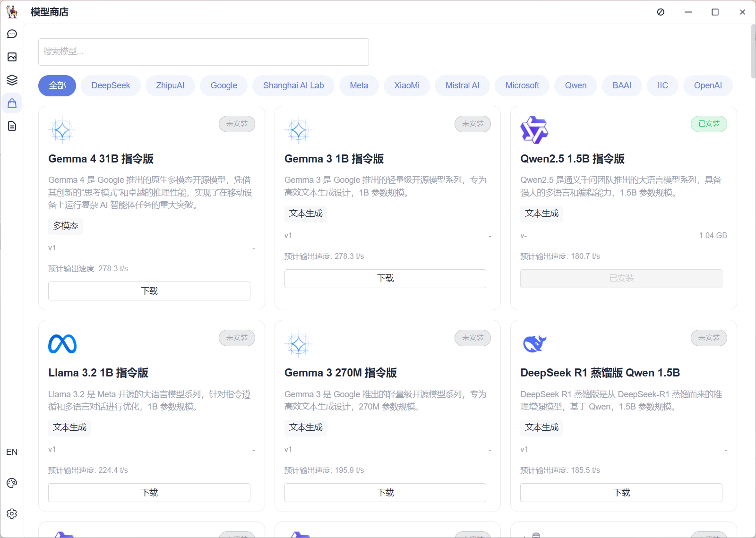
Task: Click the Qwen2.5 1.5B model logo
Action: click(x=534, y=130)
